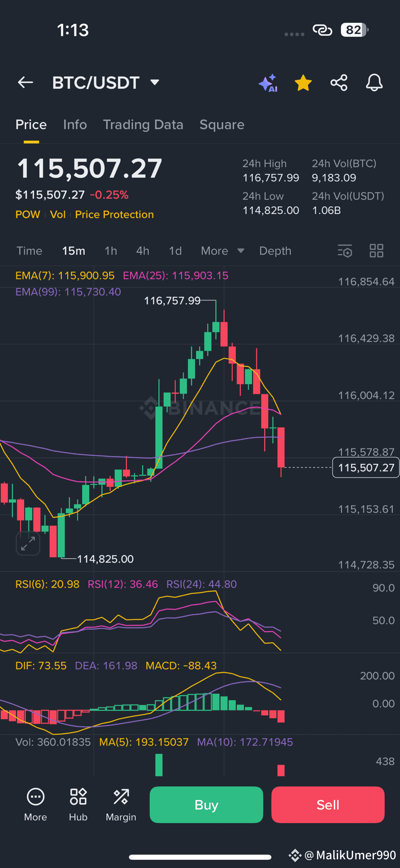Open the Hub icon

[78, 804]
